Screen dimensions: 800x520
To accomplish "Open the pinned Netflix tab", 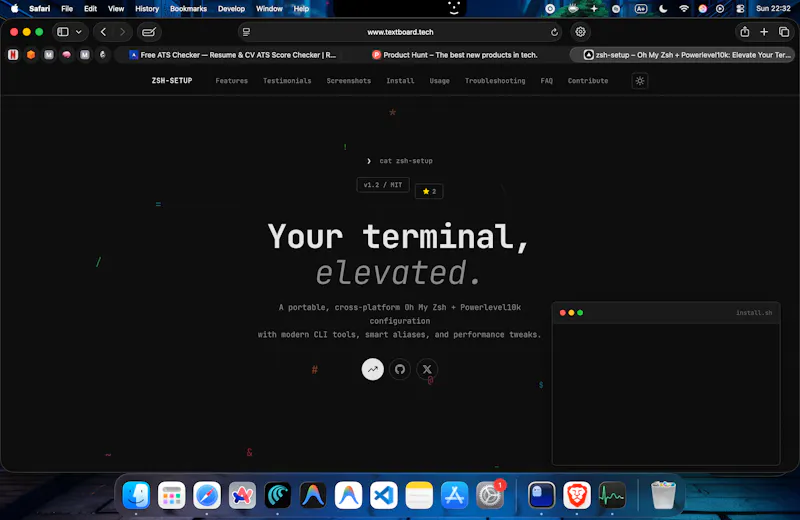I will (13, 55).
